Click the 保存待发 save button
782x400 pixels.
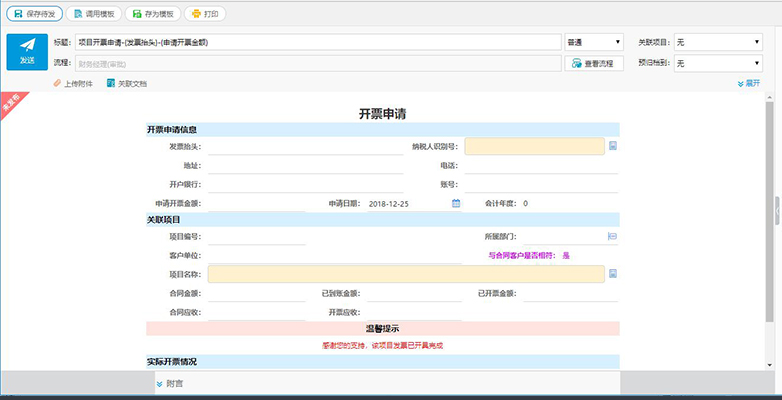click(x=34, y=14)
